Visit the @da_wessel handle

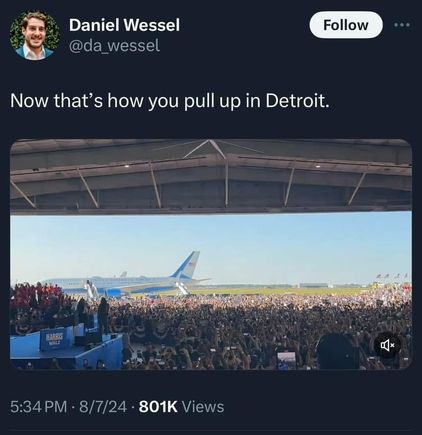coord(114,45)
